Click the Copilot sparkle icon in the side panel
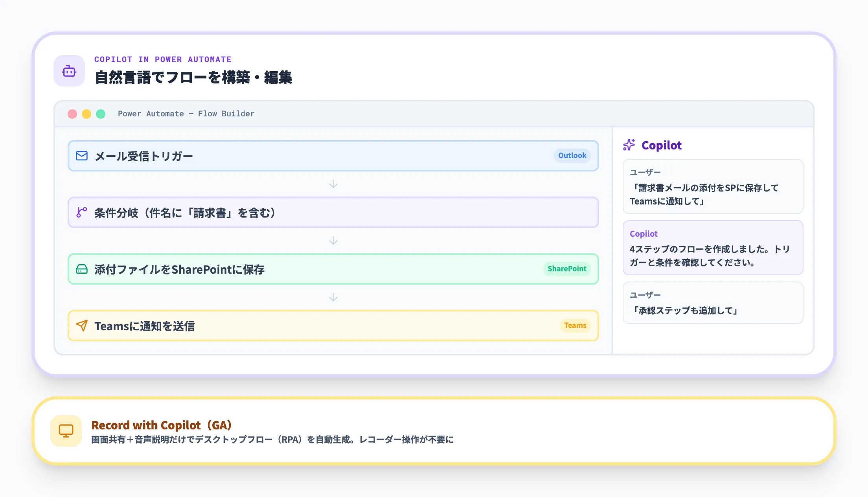Image resolution: width=868 pixels, height=497 pixels. (x=629, y=145)
